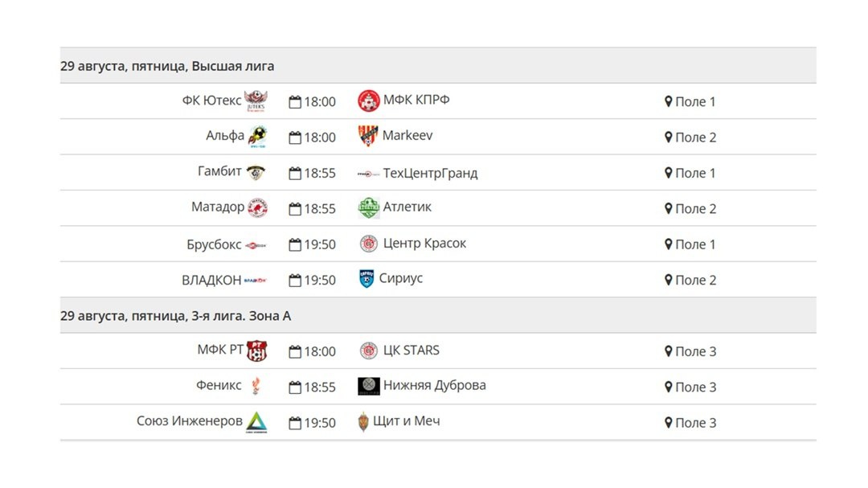
Task: Click the МФК КПРФ red emblem
Action: [369, 100]
